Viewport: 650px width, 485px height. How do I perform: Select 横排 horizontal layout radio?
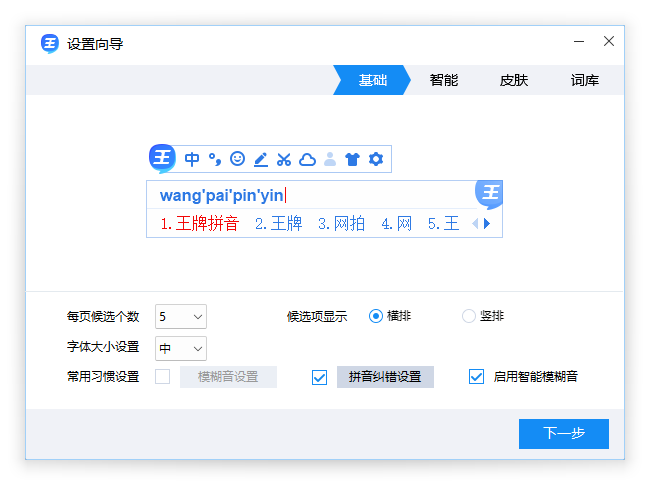tap(376, 316)
